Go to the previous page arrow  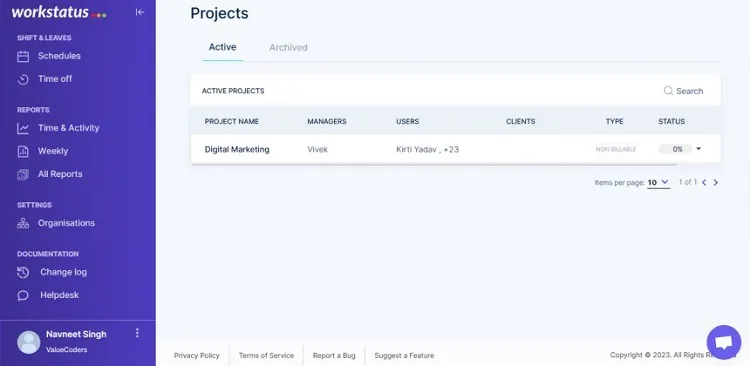[x=704, y=182]
